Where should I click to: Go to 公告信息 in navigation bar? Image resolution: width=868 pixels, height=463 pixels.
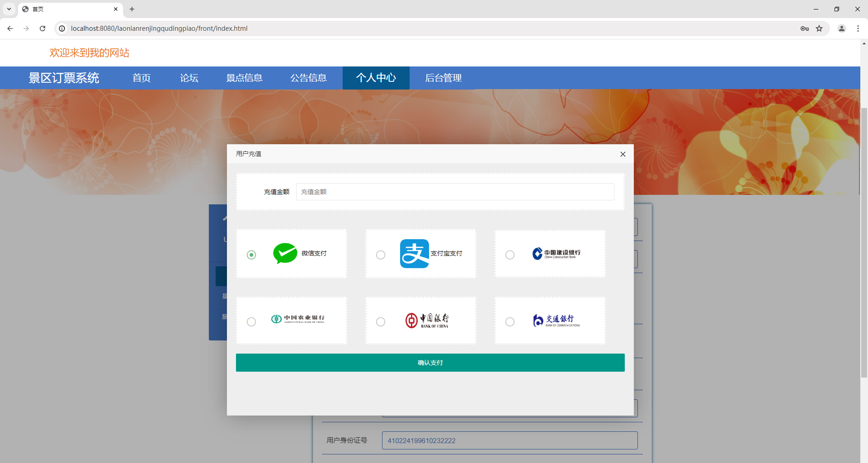[308, 78]
